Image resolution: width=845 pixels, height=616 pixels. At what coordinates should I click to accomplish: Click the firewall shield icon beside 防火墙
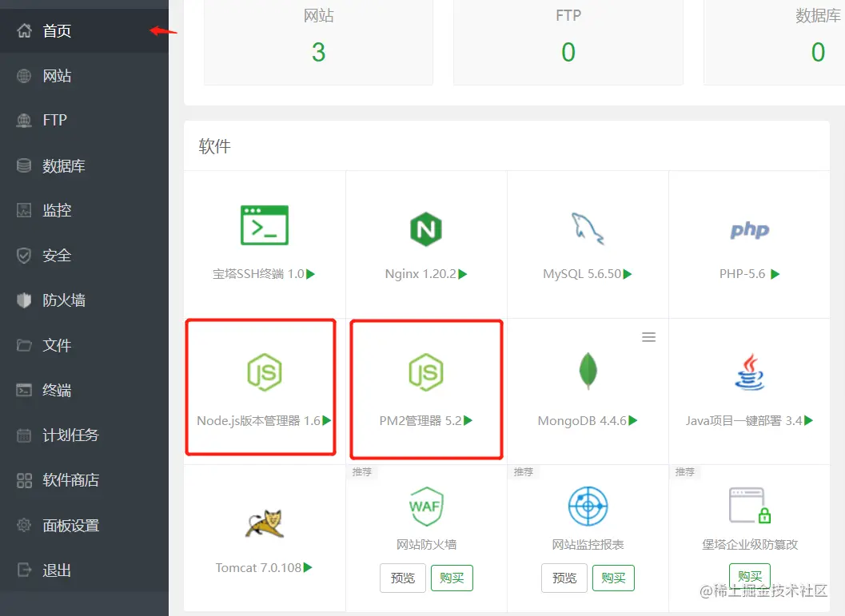(x=24, y=300)
